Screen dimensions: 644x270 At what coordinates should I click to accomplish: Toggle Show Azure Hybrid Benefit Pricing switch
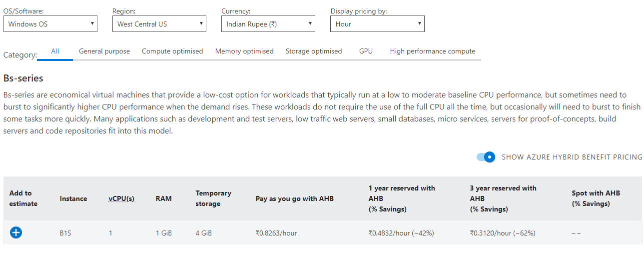486,157
